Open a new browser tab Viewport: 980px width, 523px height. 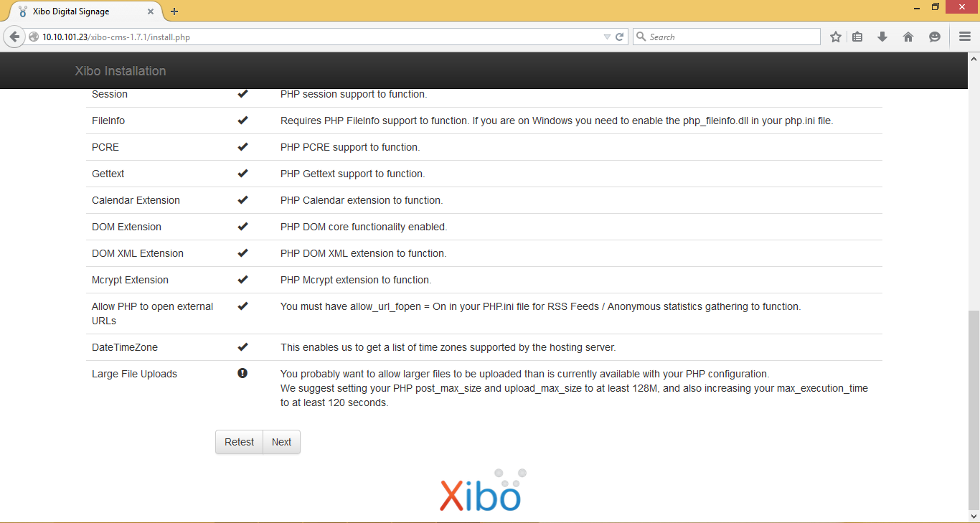click(174, 11)
